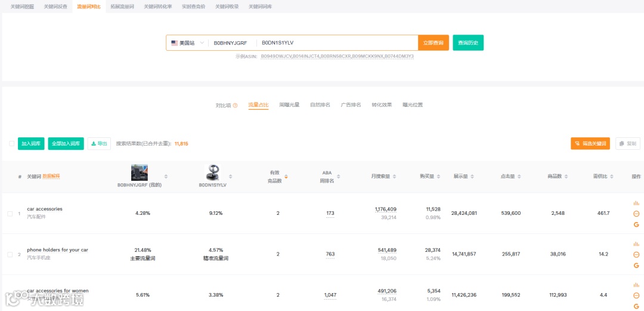Click 全部加入词库 button

(66, 144)
